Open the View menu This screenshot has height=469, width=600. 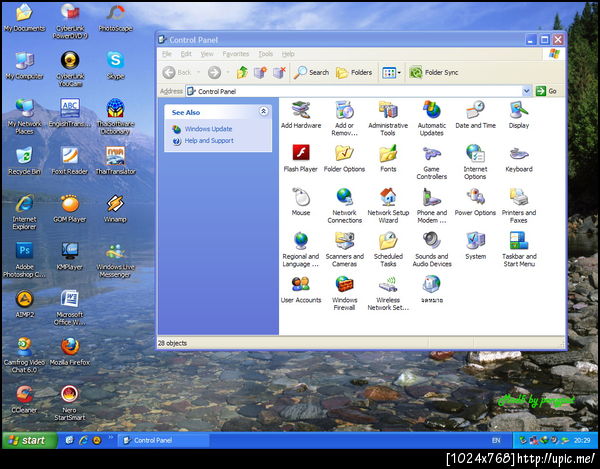click(x=207, y=54)
